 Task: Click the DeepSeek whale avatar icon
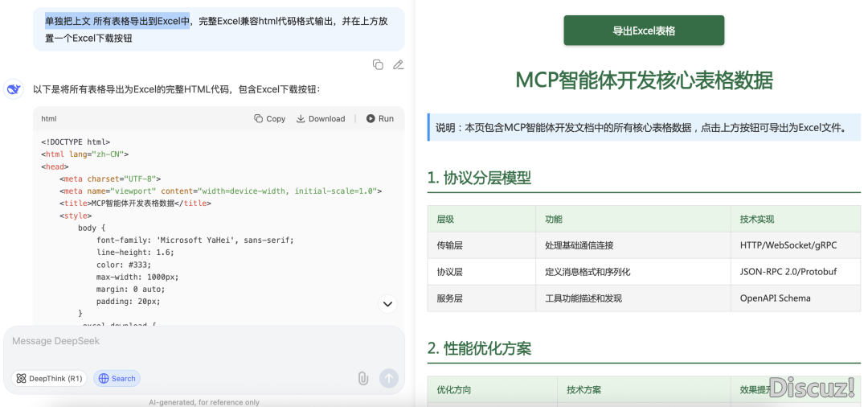click(x=14, y=88)
